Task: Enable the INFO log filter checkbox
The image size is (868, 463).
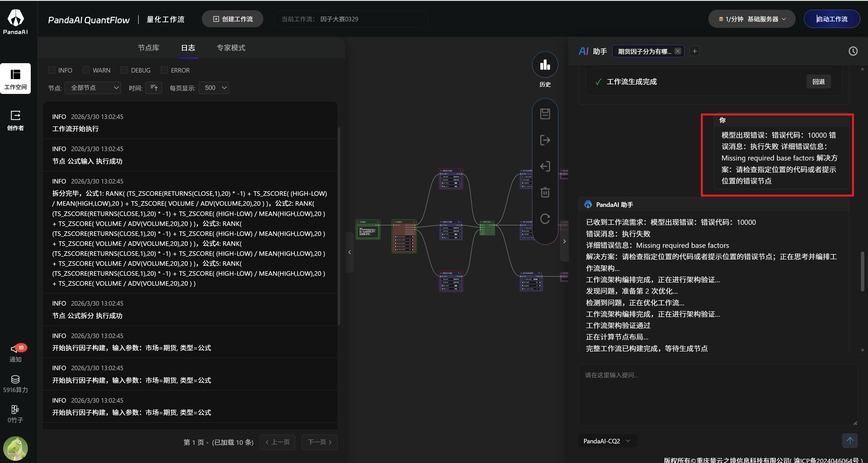Action: tap(52, 70)
